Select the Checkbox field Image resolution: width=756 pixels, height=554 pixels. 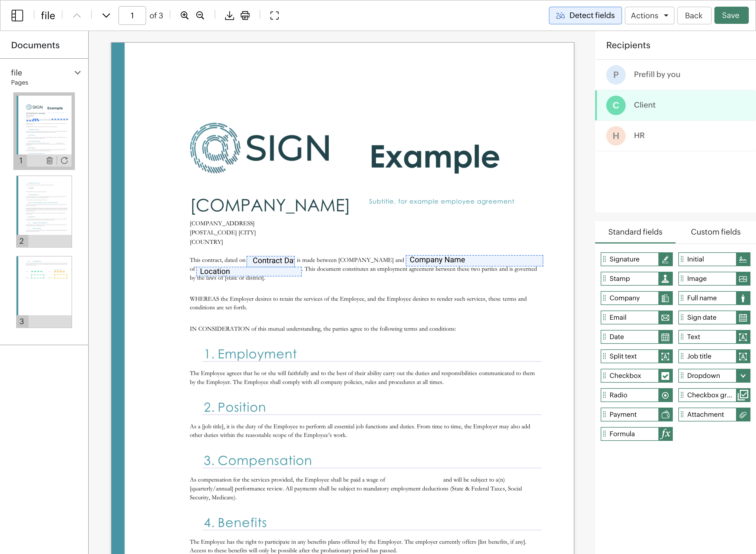click(636, 376)
